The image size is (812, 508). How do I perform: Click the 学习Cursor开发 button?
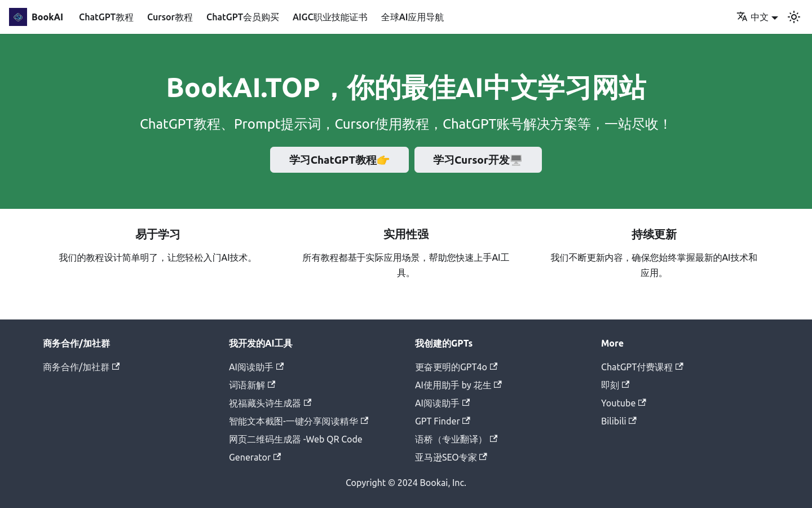point(478,160)
